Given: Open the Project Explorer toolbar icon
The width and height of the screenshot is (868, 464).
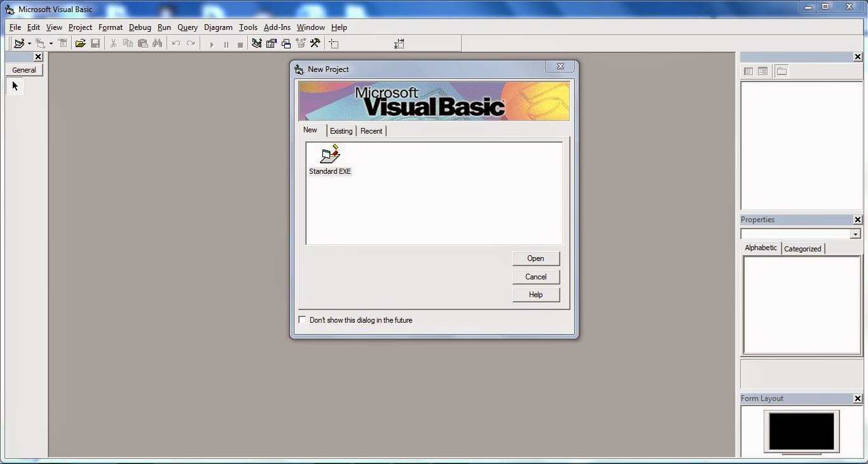Looking at the screenshot, I should click(x=256, y=43).
